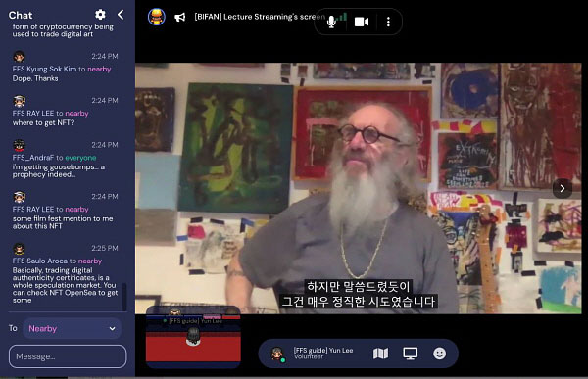Open the Nearby recipient dropdown
The width and height of the screenshot is (588, 379).
[x=73, y=329]
